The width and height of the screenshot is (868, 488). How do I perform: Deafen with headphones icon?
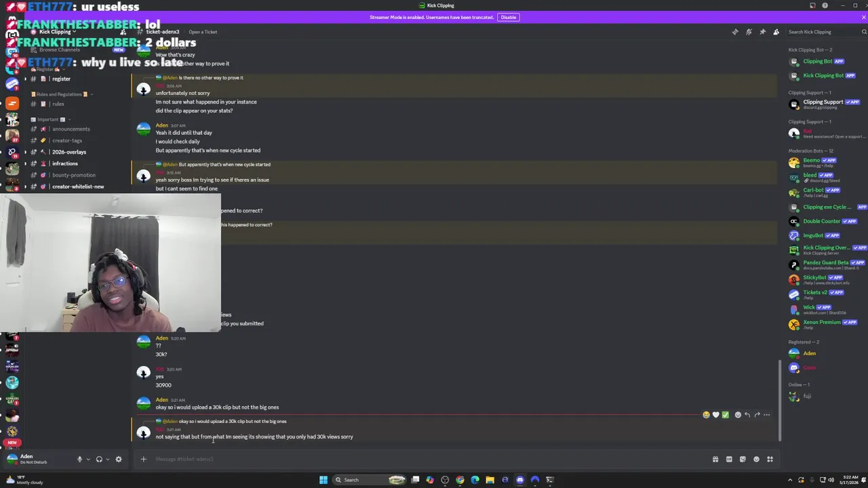coord(99,460)
